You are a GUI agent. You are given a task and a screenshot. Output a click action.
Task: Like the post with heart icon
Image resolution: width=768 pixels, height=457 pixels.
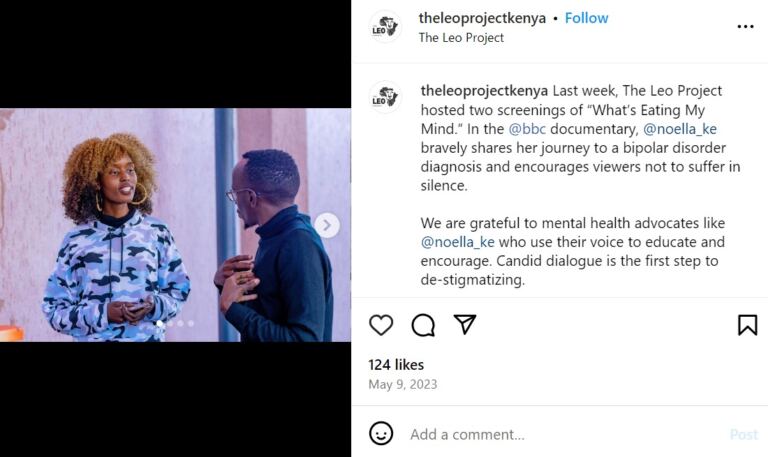(x=381, y=325)
